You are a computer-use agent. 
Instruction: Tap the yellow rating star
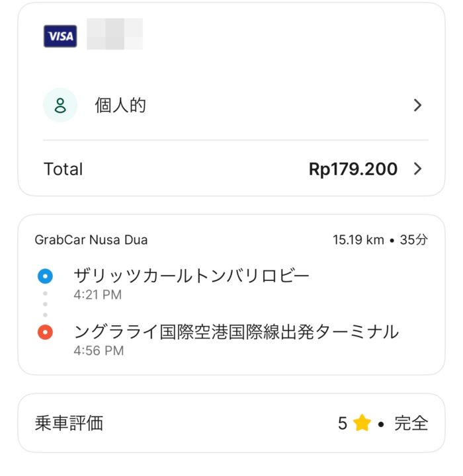click(x=362, y=423)
